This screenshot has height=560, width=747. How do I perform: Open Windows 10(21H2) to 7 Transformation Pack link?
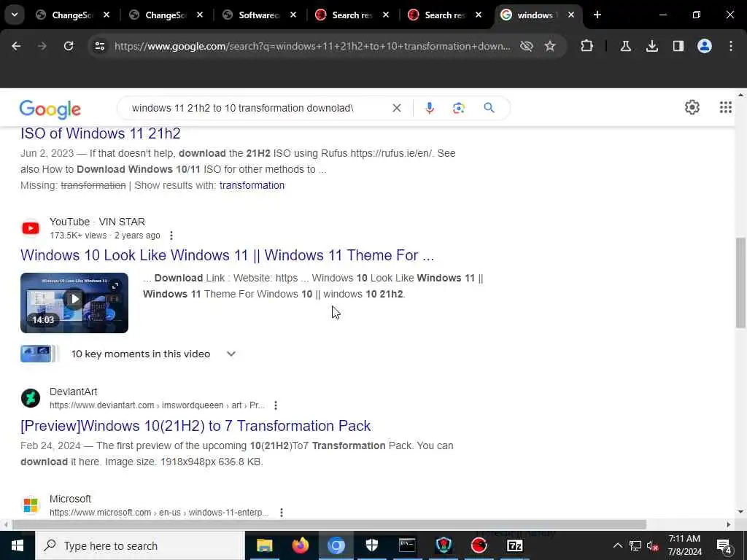point(196,426)
